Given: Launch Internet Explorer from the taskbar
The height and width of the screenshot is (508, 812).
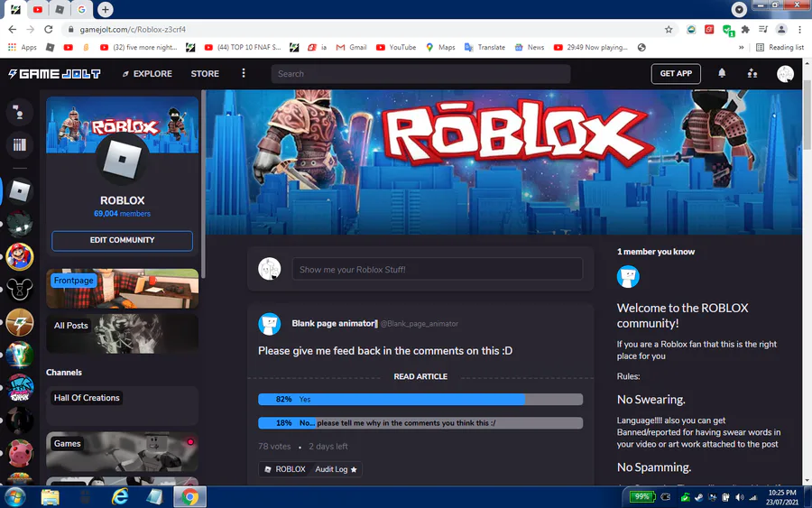Looking at the screenshot, I should pos(120,497).
